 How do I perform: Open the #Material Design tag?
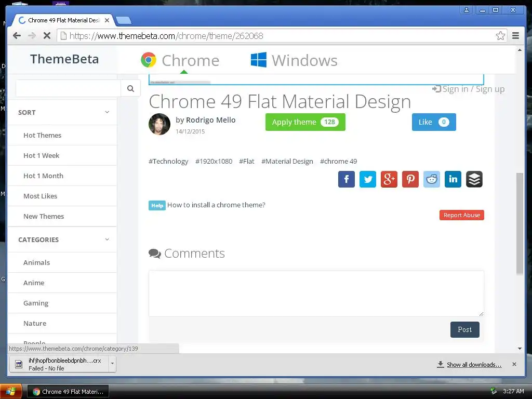pos(287,162)
